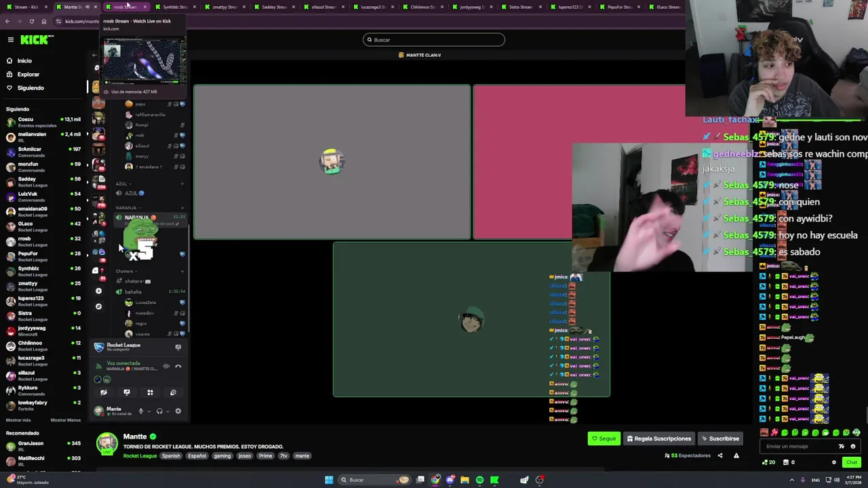868x488 pixels.
Task: Open Coscu channel in following list
Action: (44, 122)
